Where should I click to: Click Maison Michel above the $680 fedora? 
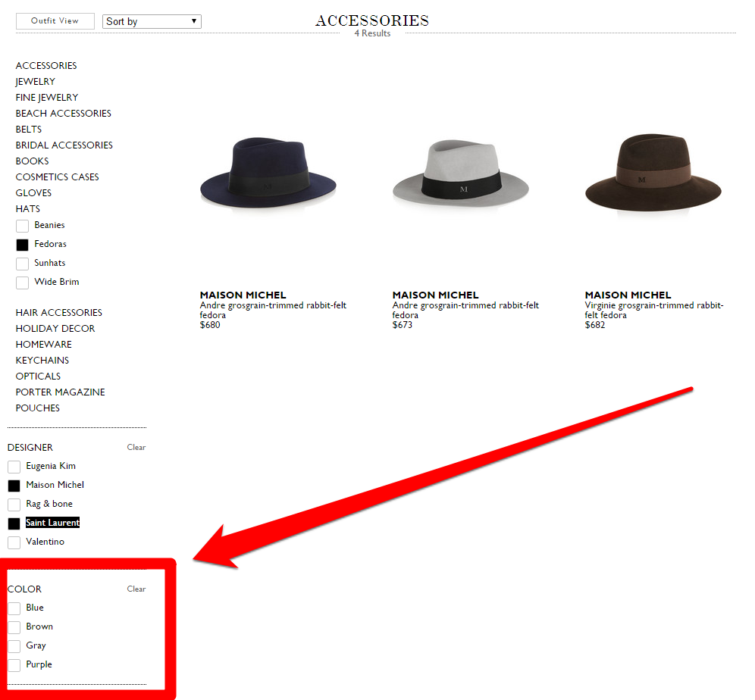click(x=243, y=295)
